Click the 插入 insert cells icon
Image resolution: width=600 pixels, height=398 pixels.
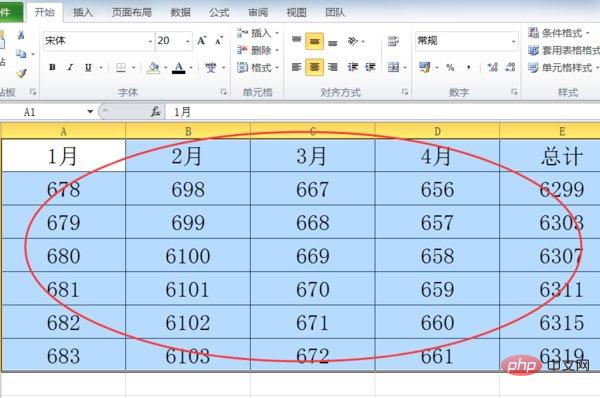tap(242, 33)
